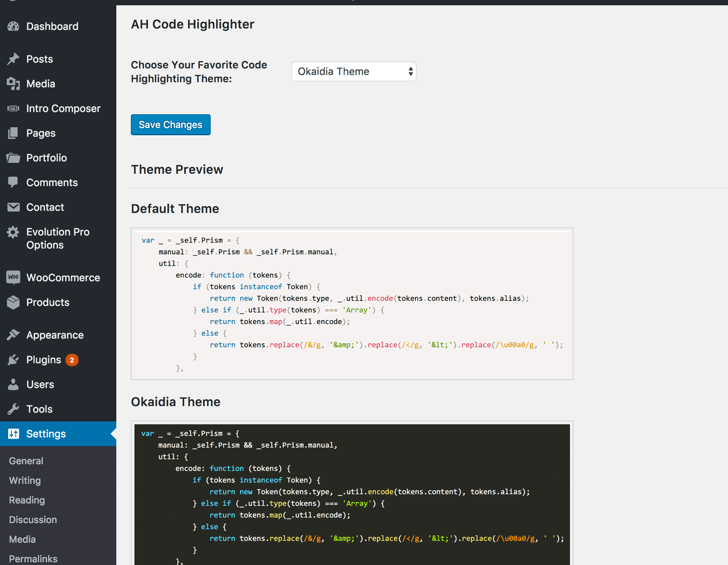
Task: Go to Intro Composer section
Action: [x=63, y=108]
